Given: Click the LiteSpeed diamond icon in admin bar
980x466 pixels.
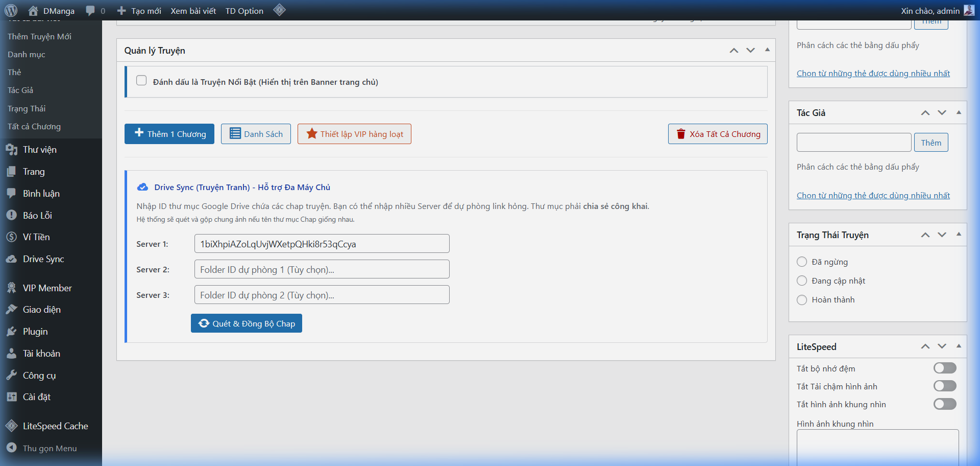Looking at the screenshot, I should [x=279, y=10].
